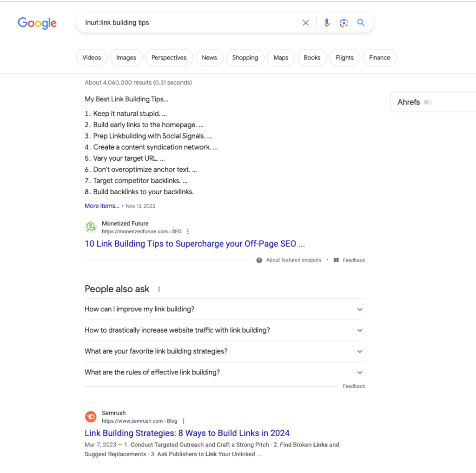476x473 pixels.
Task: Switch to the News tab
Action: point(209,57)
